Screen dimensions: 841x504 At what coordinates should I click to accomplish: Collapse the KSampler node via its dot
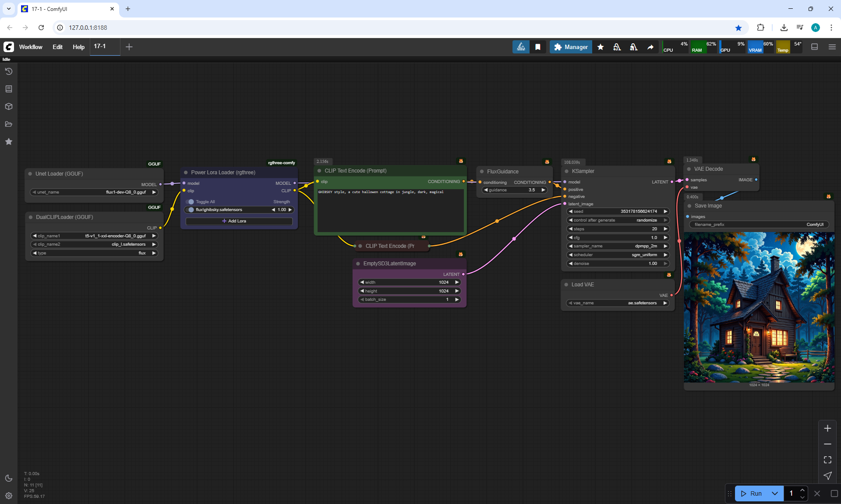tap(567, 171)
